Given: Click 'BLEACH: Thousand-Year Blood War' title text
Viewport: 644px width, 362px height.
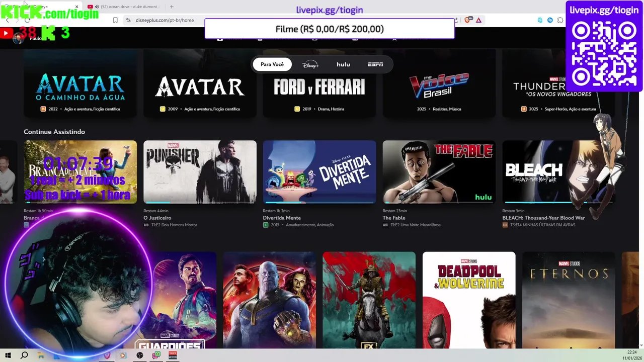Looking at the screenshot, I should point(543,218).
